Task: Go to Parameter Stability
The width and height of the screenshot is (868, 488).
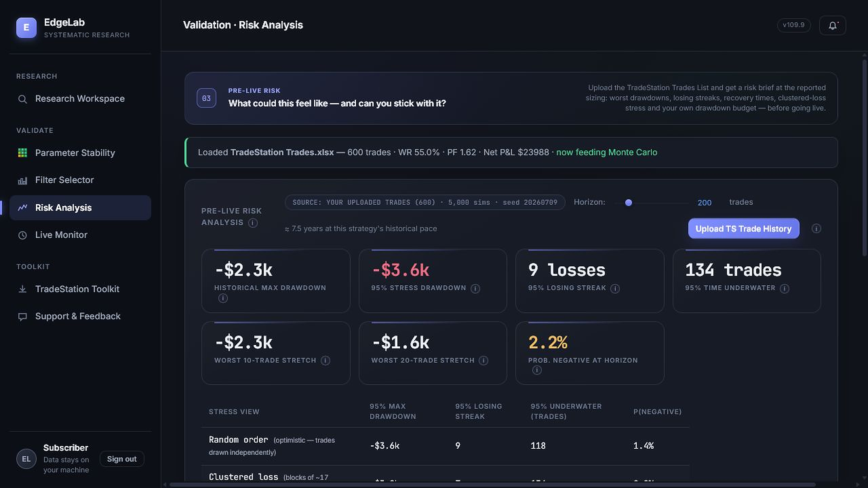Action: click(80, 153)
